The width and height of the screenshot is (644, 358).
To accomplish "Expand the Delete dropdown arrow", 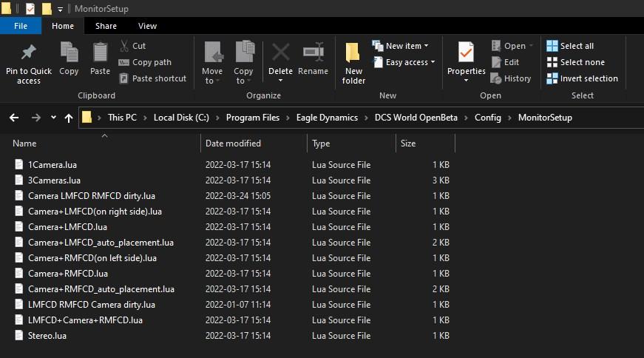I will 280,80.
